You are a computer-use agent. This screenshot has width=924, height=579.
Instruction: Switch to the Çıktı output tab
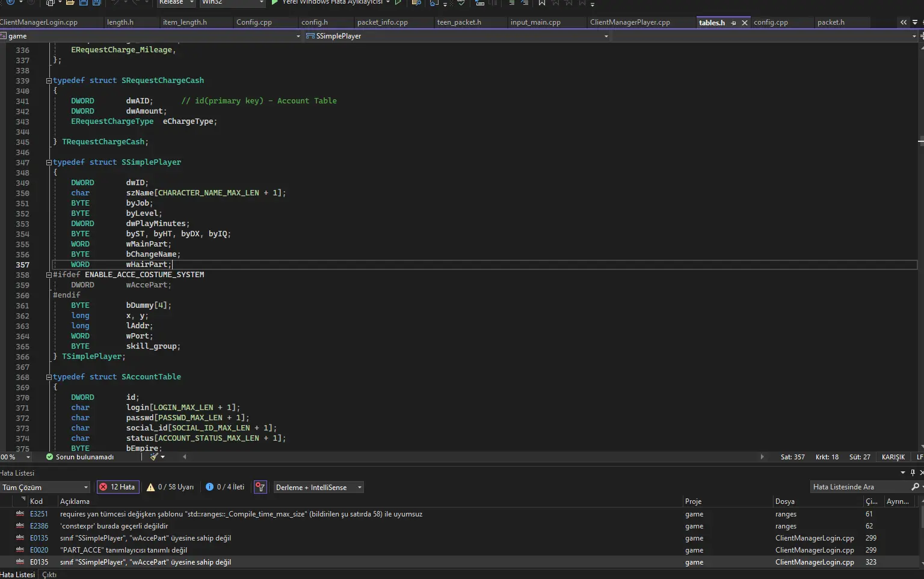[x=49, y=575]
